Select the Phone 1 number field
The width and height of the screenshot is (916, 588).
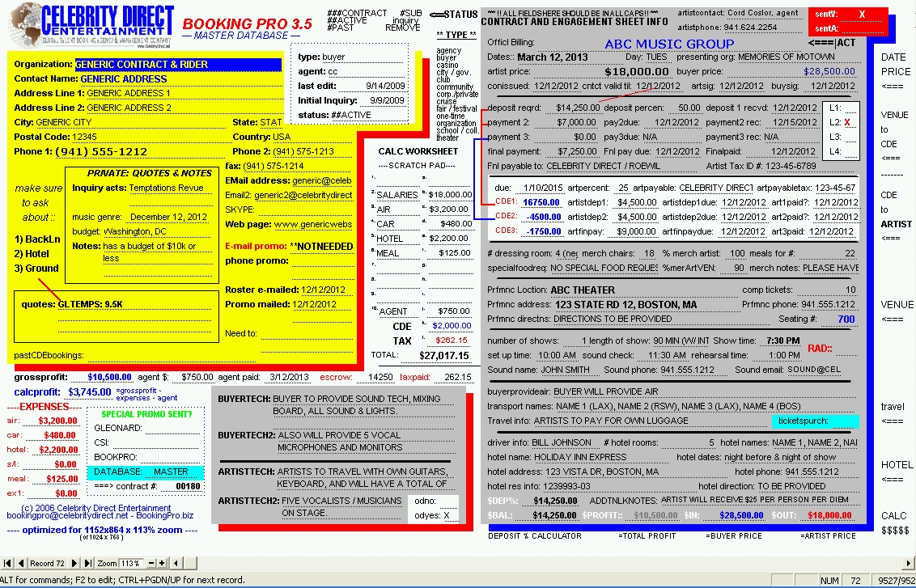point(142,152)
